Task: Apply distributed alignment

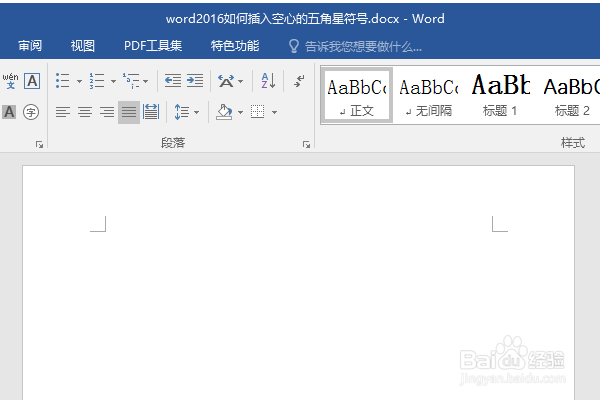Action: point(151,112)
